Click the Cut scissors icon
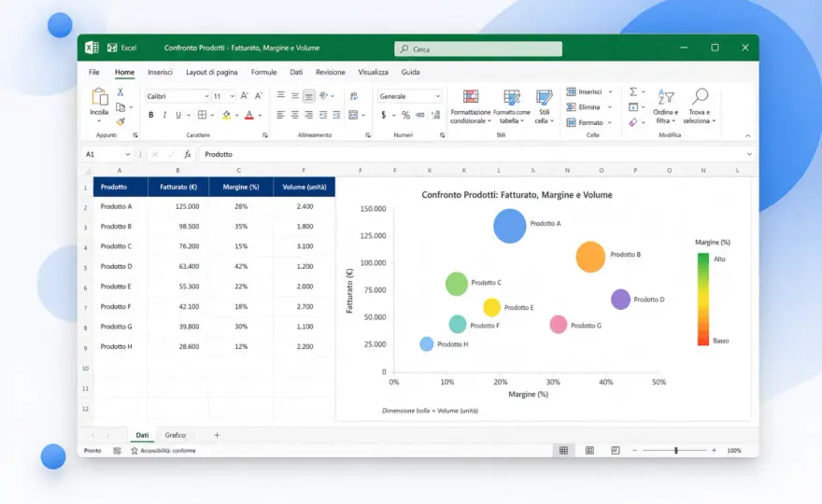The width and height of the screenshot is (822, 504). [x=120, y=92]
